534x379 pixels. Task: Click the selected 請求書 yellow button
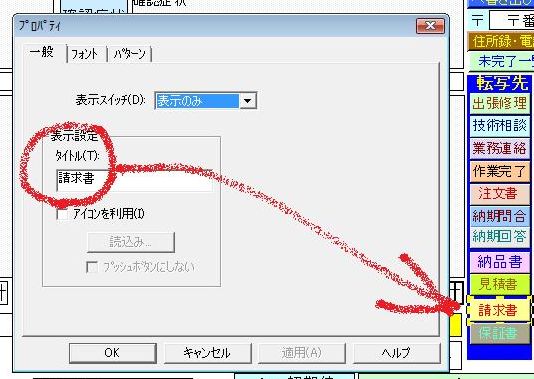pyautogui.click(x=498, y=310)
